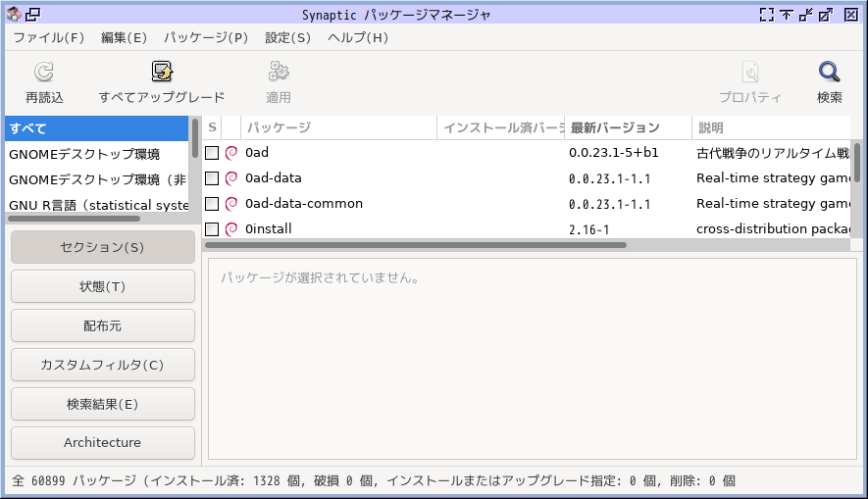The image size is (868, 499).
Task: Mark checkbox for 0ad package
Action: [212, 153]
